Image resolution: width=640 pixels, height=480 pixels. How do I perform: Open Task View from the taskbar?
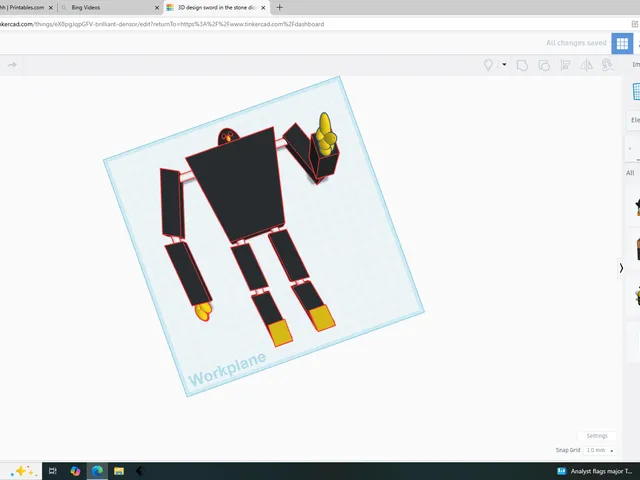(53, 471)
